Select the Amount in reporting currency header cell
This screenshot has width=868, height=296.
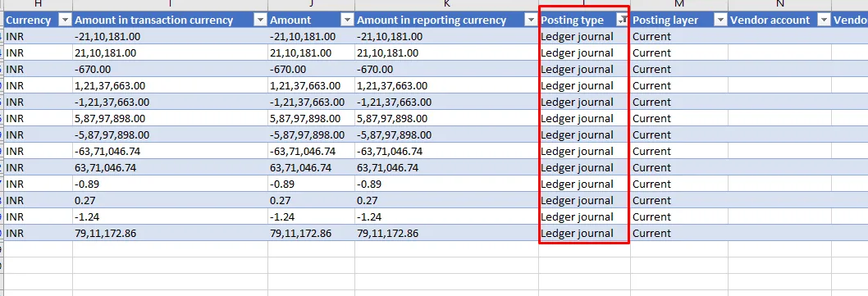coord(447,20)
